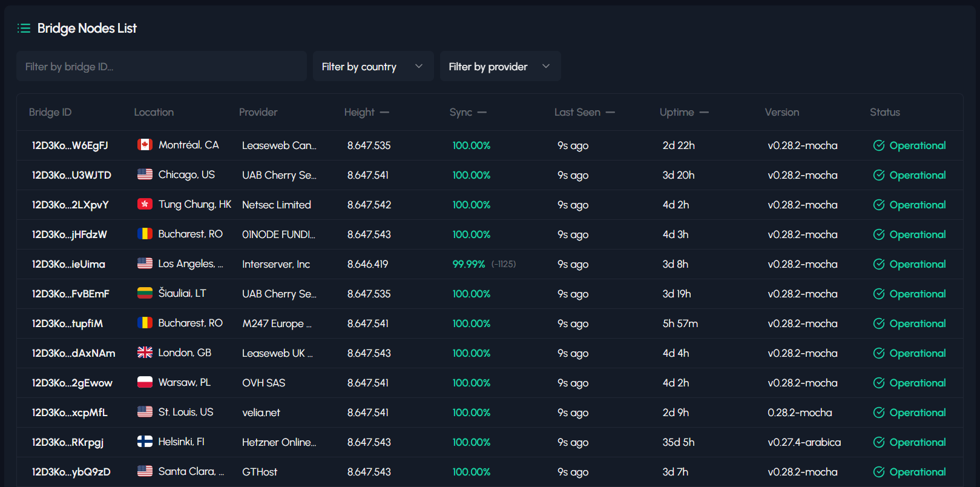Click the Operational check icon for 12D3Ko...ieUima

879,264
